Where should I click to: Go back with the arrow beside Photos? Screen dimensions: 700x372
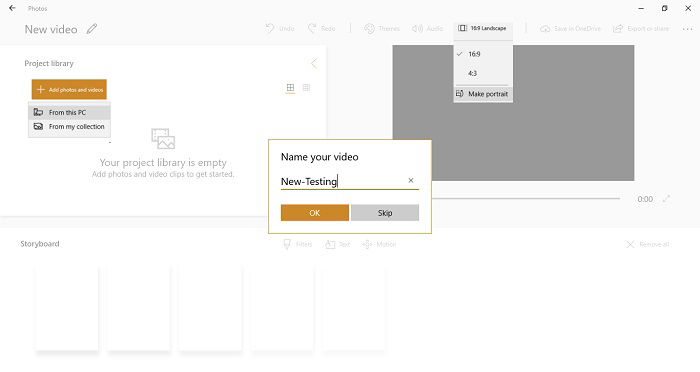click(12, 8)
